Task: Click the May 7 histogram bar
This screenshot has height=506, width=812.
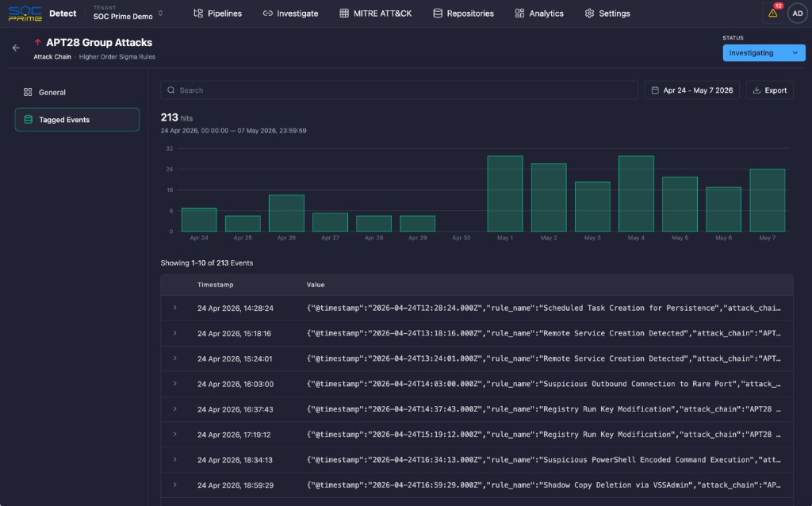Action: pos(768,200)
